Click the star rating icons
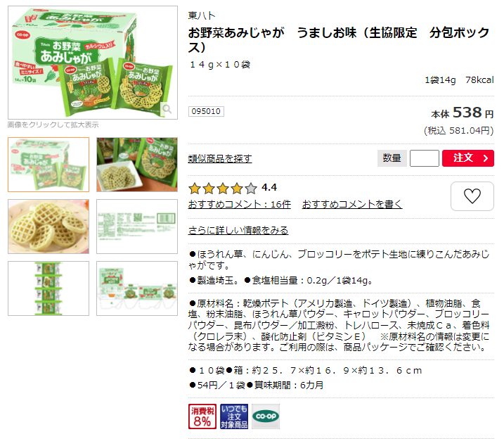 pos(223,188)
